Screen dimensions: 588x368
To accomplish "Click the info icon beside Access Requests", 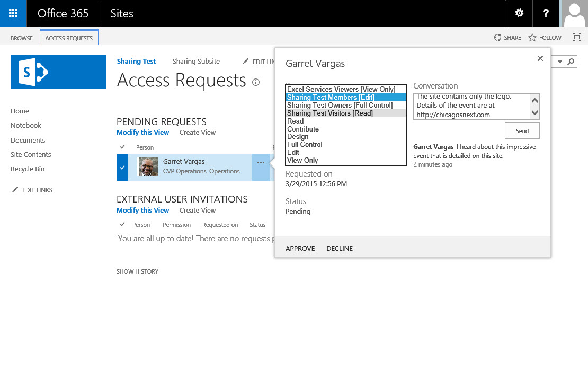I will click(x=256, y=82).
